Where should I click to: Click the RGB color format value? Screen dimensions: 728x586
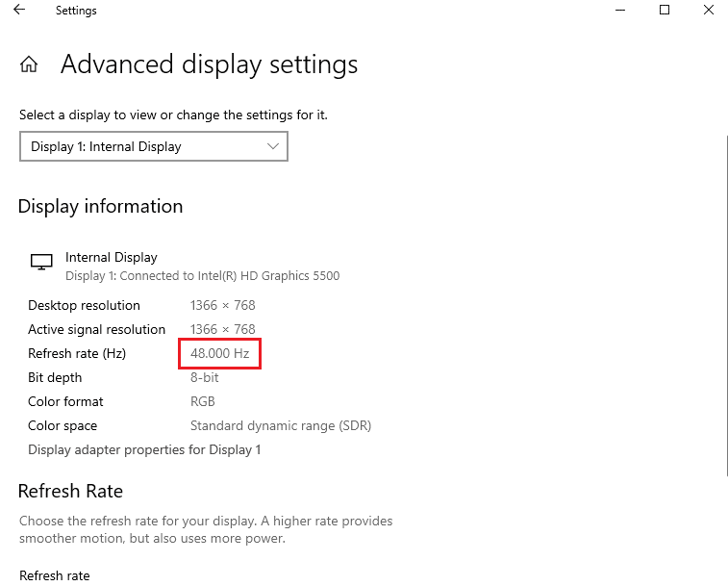tap(203, 401)
